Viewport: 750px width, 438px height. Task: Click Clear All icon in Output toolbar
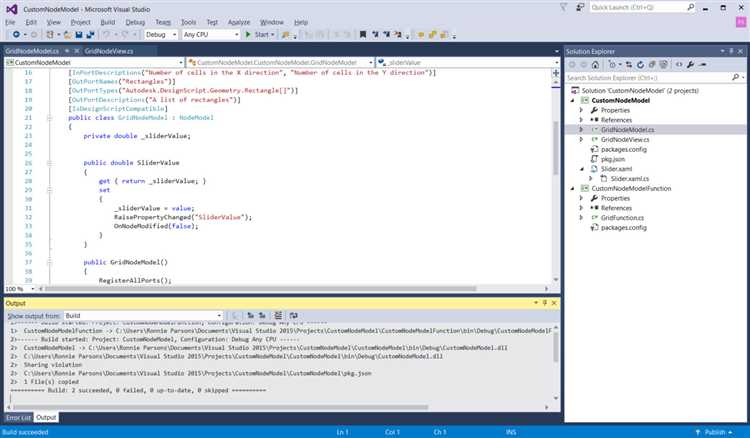(278, 316)
